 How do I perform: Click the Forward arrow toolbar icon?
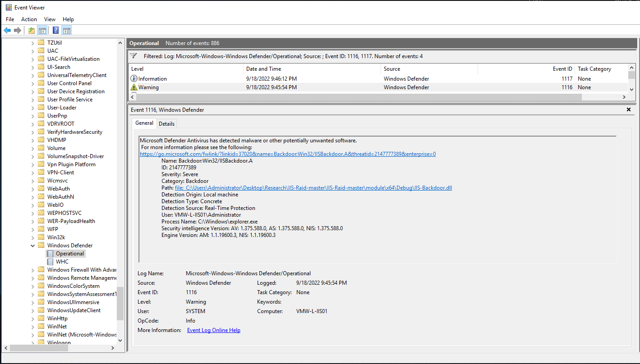click(18, 31)
